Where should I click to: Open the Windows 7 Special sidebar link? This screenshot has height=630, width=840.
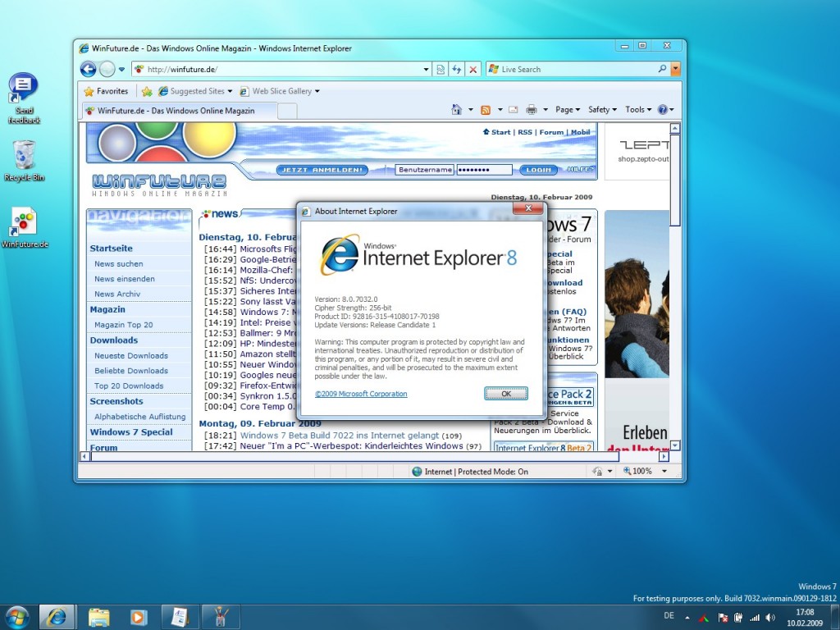tap(131, 431)
